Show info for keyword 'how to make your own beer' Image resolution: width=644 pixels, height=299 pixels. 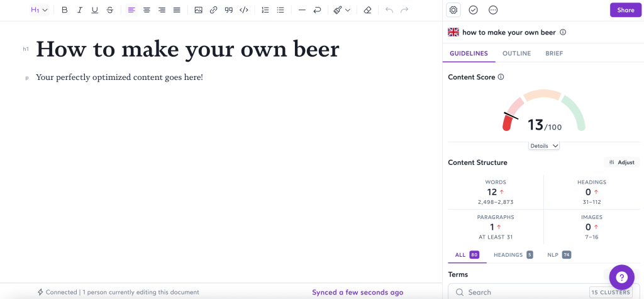click(x=563, y=32)
